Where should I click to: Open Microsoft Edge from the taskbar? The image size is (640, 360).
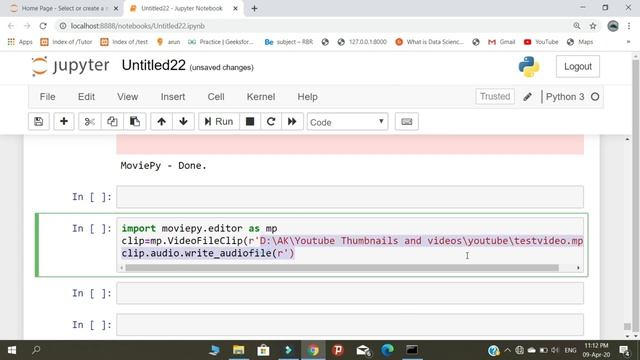click(387, 350)
